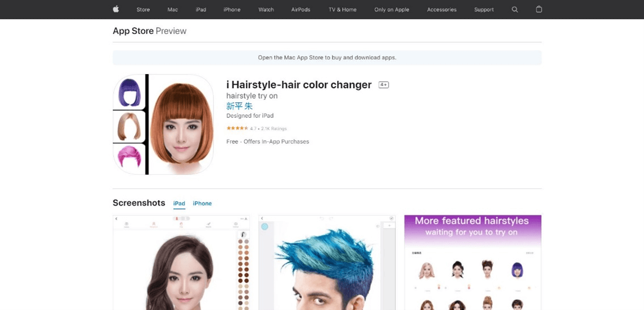Open the shopping bag icon
Image resolution: width=644 pixels, height=310 pixels.
pos(539,9)
